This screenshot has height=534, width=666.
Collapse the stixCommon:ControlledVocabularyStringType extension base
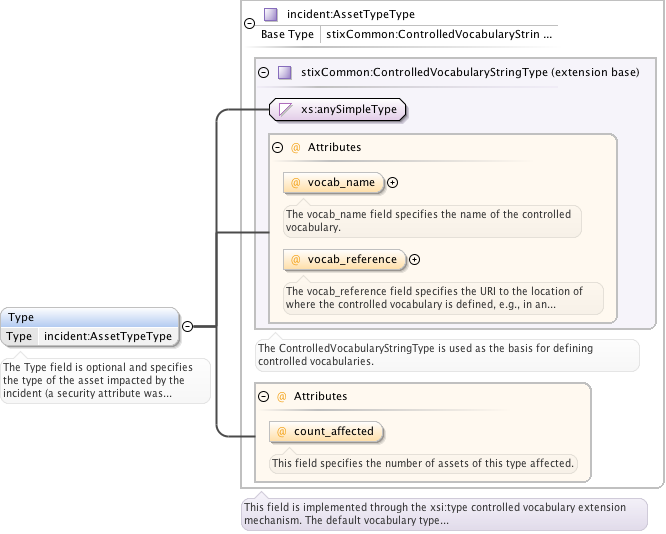[x=264, y=72]
